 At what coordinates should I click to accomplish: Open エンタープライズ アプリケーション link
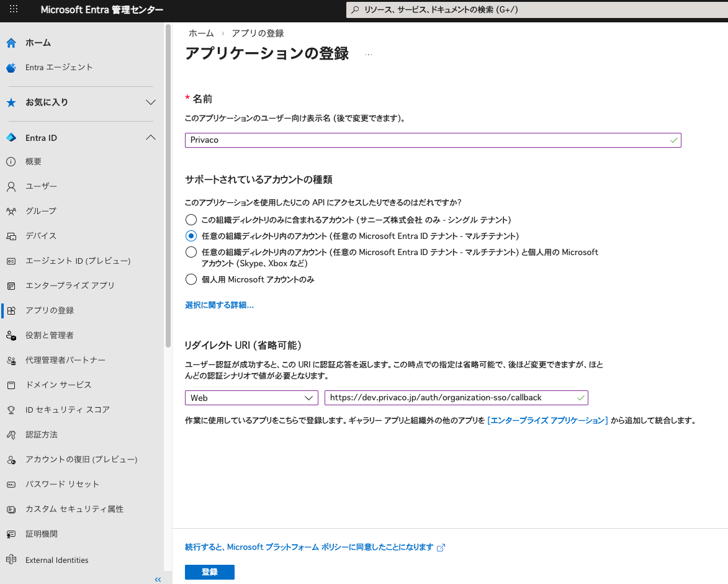click(547, 421)
